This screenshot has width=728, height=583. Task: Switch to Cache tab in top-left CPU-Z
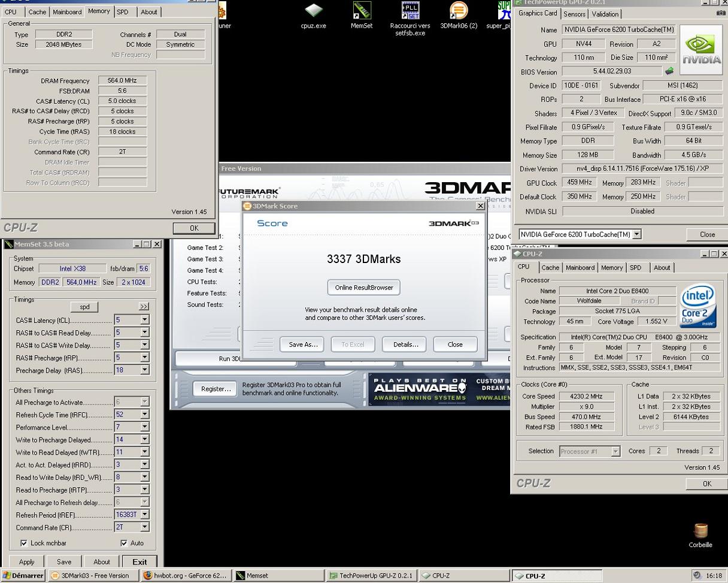pos(37,11)
